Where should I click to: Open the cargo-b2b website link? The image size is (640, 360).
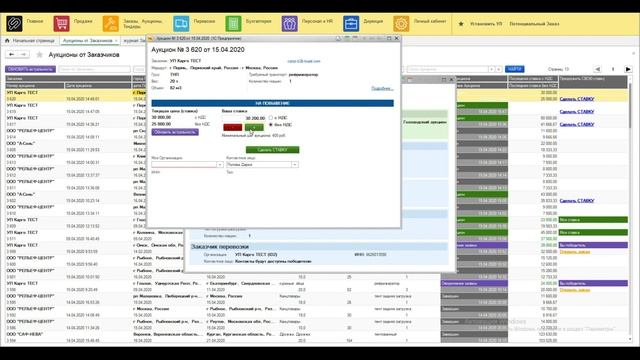tap(304, 61)
